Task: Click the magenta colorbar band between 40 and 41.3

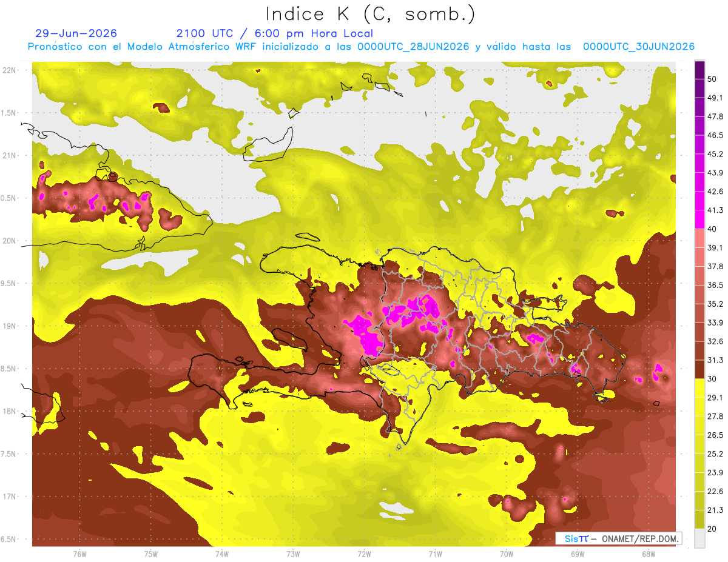Action: pos(699,219)
